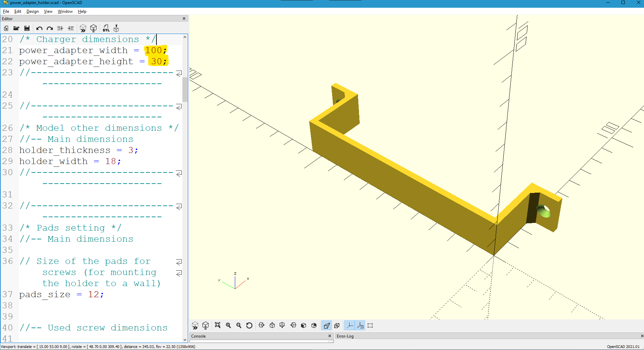Toggle Show Axes in the viewport

350,325
